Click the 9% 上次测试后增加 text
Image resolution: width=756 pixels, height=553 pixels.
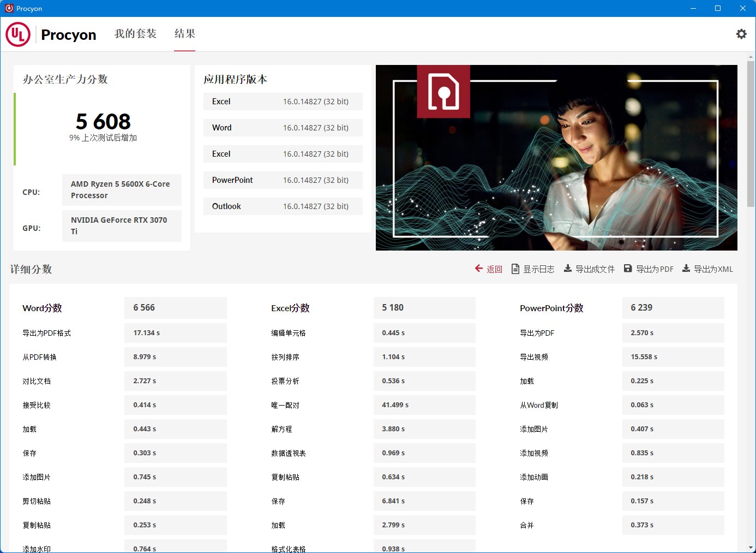pos(103,138)
